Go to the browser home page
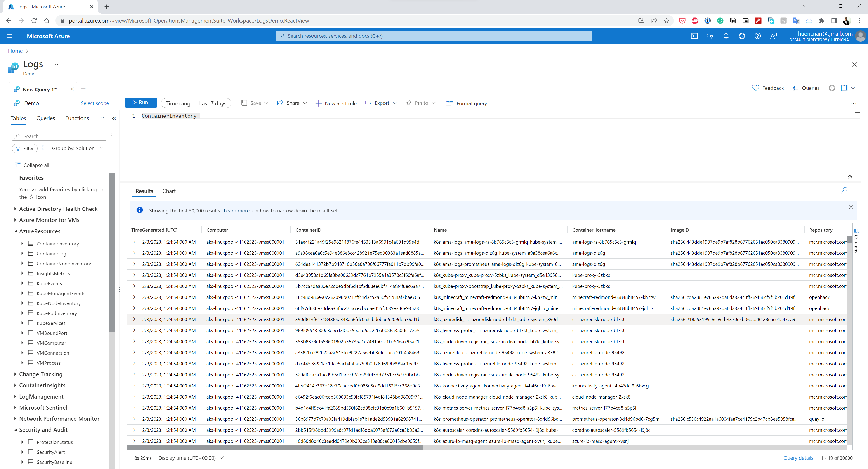The width and height of the screenshot is (868, 469). (47, 21)
